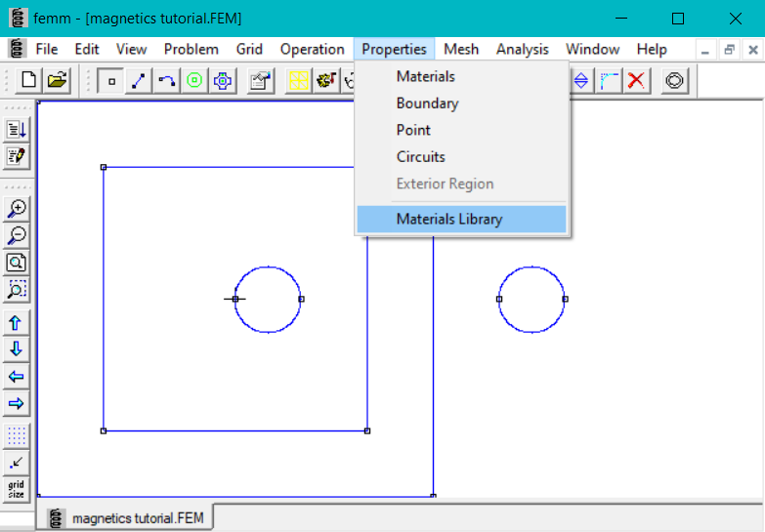Viewport: 765px width, 532px height.
Task: Click the left node of the right circle
Action: pyautogui.click(x=499, y=299)
